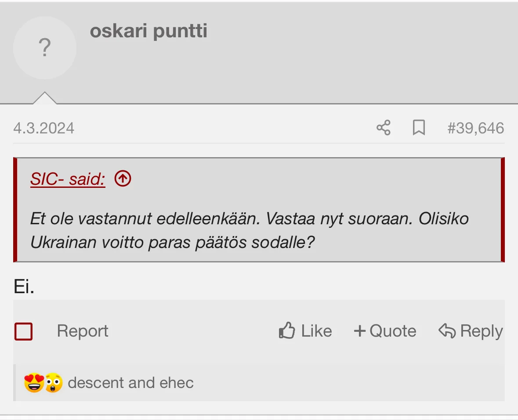Screen dimensions: 518x420
Task: Click the post body text Ei.
Action: [x=24, y=287]
